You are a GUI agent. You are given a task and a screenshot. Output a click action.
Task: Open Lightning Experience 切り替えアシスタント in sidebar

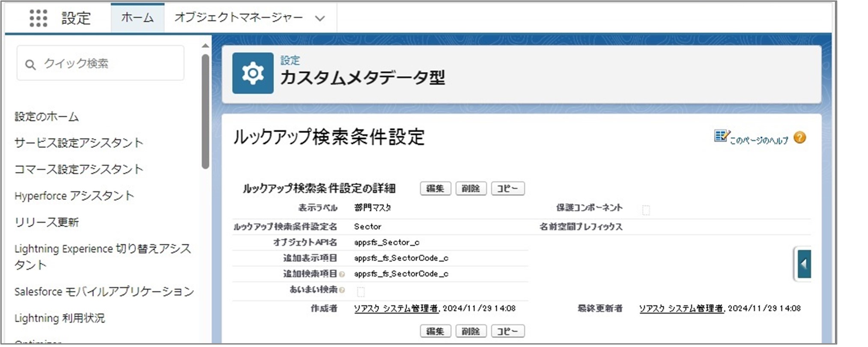coord(103,257)
